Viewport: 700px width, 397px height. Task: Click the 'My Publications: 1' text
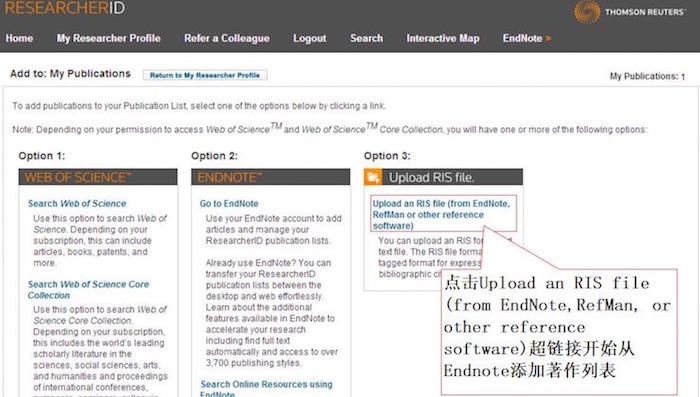coord(647,76)
